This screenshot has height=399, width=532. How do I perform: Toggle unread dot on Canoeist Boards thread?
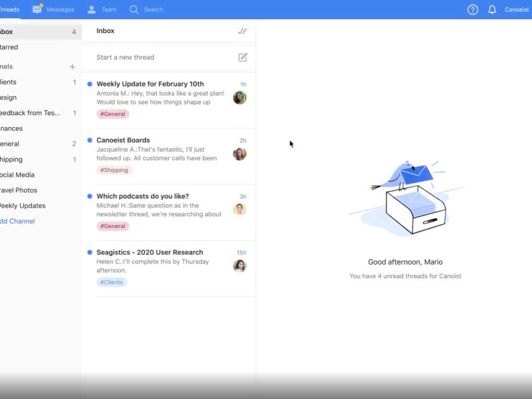pyautogui.click(x=90, y=140)
